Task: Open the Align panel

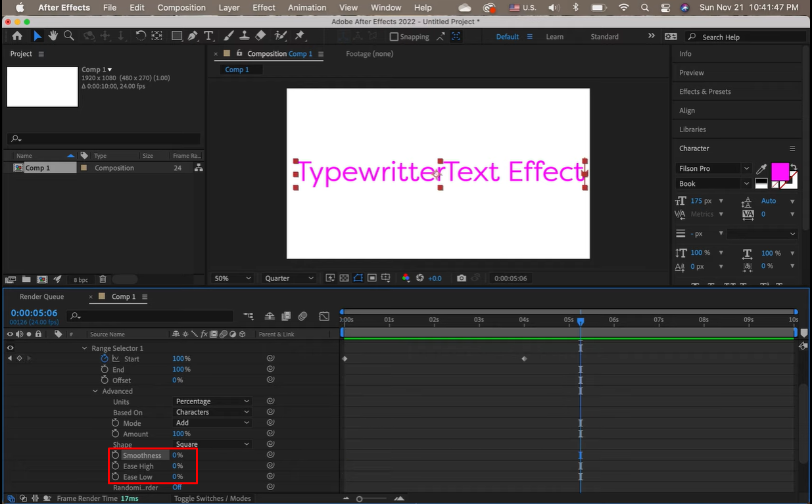Action: (687, 110)
